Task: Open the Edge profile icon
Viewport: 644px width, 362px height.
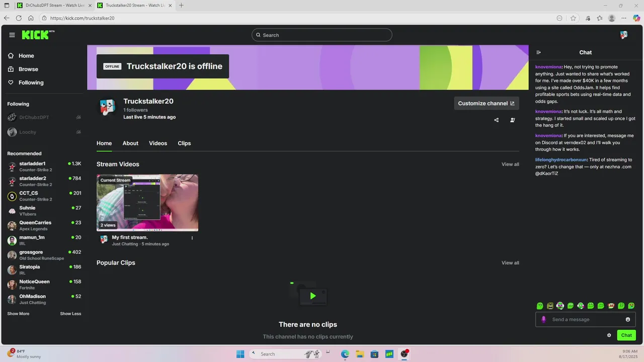Action: pyautogui.click(x=612, y=18)
